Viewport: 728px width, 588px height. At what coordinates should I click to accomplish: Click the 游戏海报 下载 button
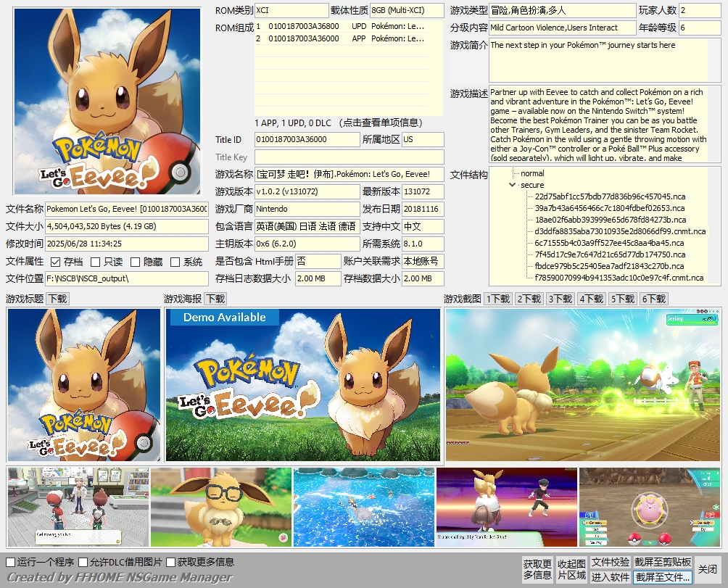coord(216,299)
